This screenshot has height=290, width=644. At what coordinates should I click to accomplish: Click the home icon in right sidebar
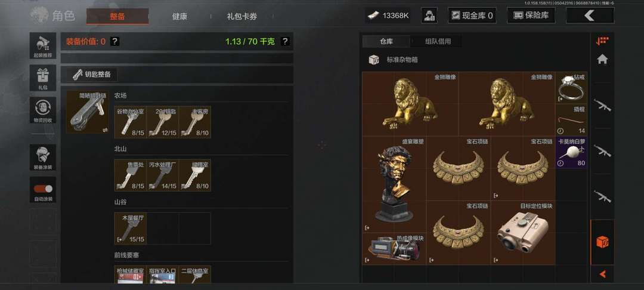click(x=602, y=60)
